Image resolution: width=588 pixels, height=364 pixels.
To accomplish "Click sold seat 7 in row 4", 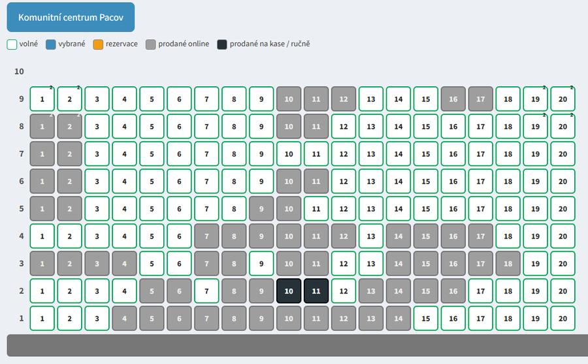I will coord(206,236).
